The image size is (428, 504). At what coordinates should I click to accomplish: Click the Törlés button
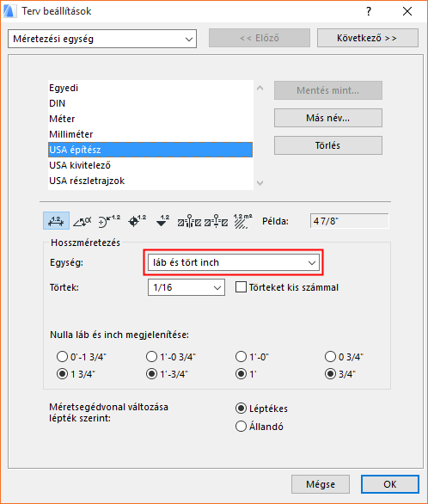pos(328,145)
